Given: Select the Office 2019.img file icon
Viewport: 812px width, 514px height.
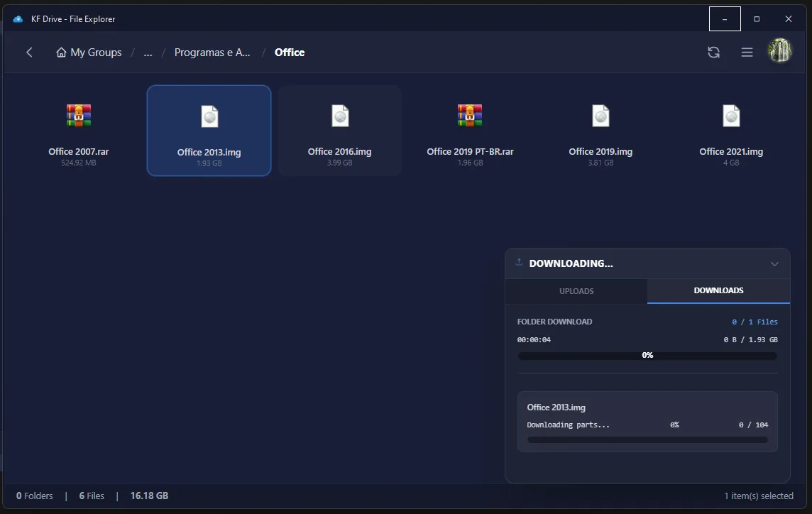Looking at the screenshot, I should tap(600, 116).
